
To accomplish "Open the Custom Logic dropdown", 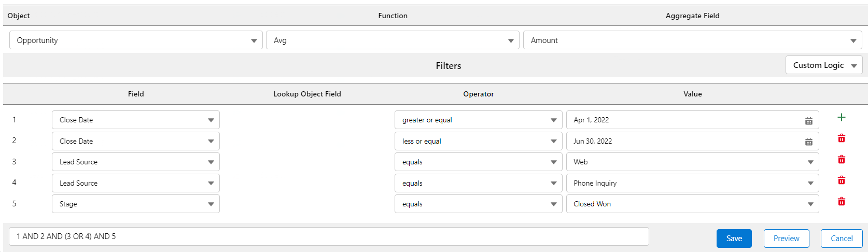I will tap(824, 65).
